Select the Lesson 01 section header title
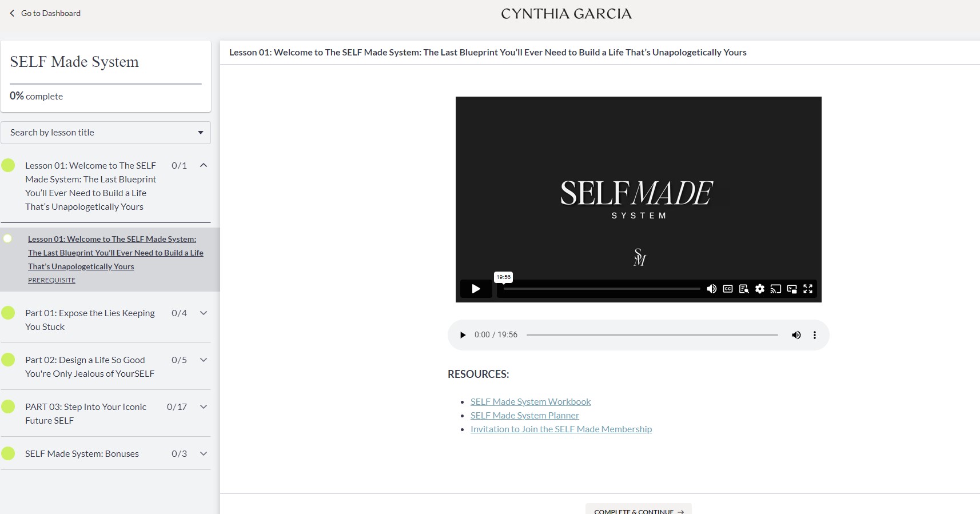The image size is (980, 514). [90, 186]
